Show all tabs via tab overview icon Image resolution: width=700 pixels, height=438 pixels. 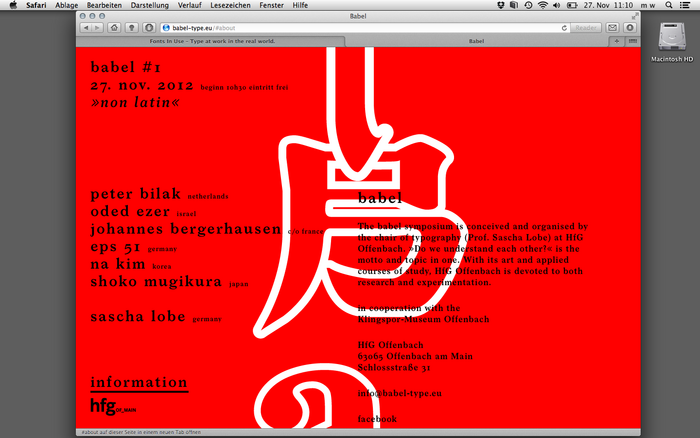[632, 41]
